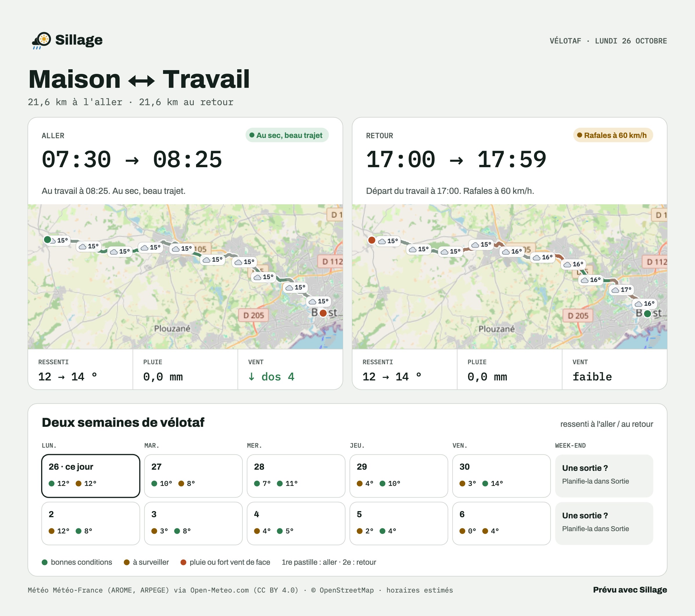Click the green dot in bonnes conditions legend
The image size is (695, 616).
(x=45, y=562)
